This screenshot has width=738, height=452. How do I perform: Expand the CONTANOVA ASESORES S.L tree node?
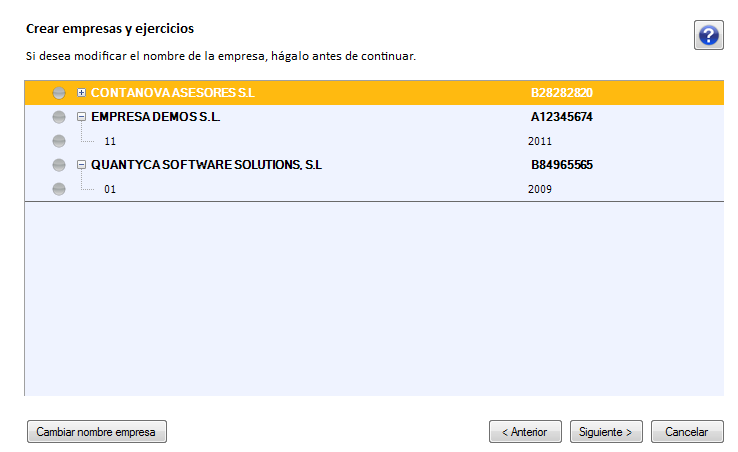(81, 93)
